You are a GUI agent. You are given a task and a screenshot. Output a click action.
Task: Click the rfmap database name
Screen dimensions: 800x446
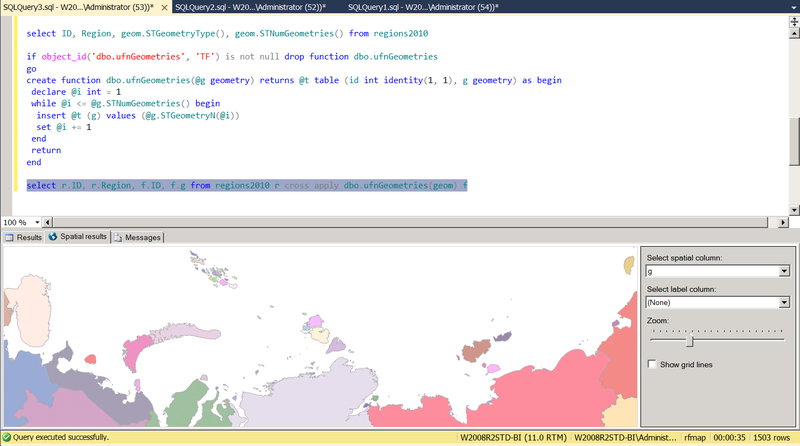tap(695, 438)
